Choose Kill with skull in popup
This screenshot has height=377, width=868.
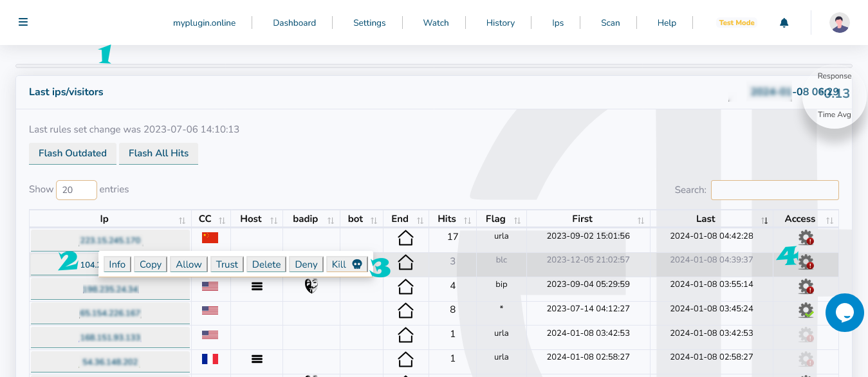[347, 264]
